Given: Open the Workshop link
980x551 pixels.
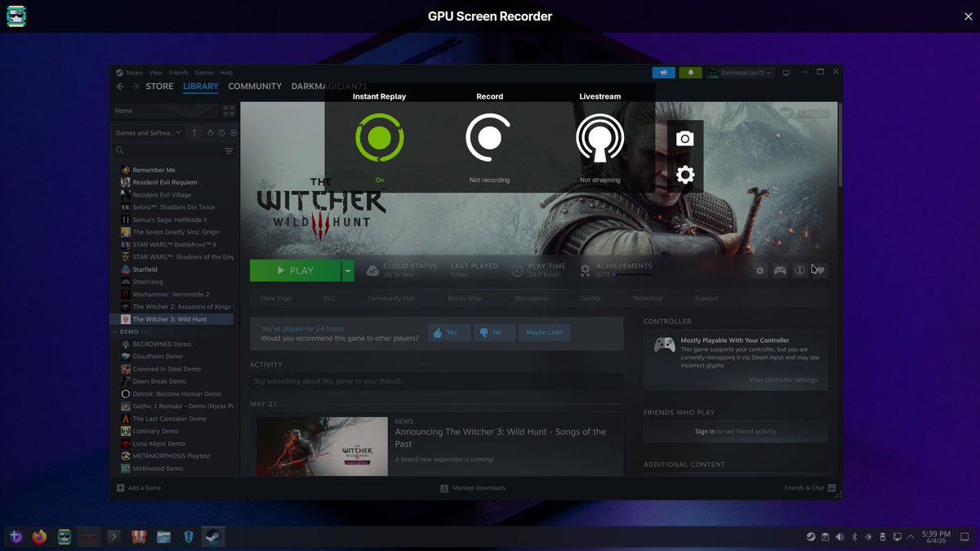Looking at the screenshot, I should 648,298.
